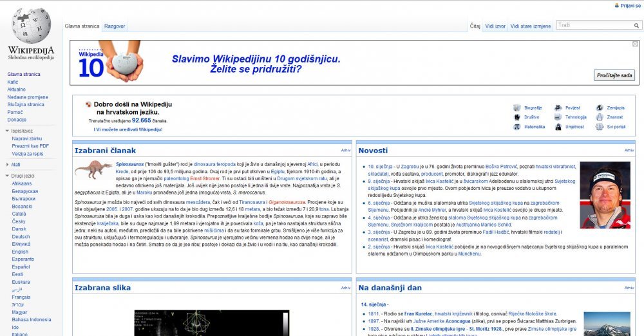Open Glavna stranica in the sidebar

pyautogui.click(x=24, y=75)
